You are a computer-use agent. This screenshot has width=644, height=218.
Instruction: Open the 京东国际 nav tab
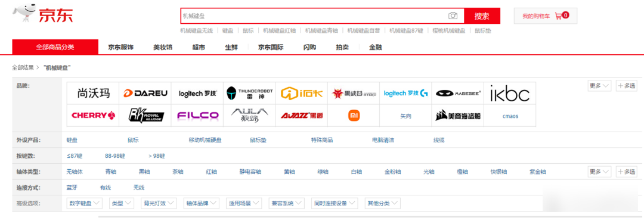pos(271,47)
